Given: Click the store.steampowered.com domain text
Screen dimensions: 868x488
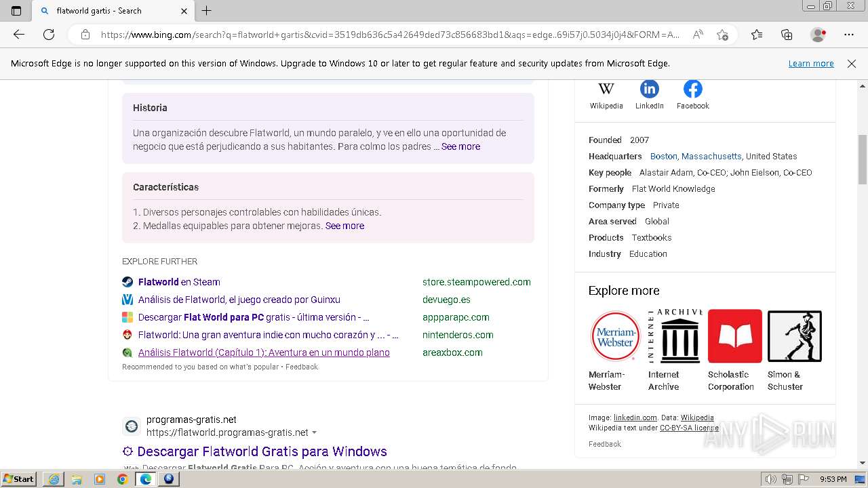Looking at the screenshot, I should [x=477, y=282].
